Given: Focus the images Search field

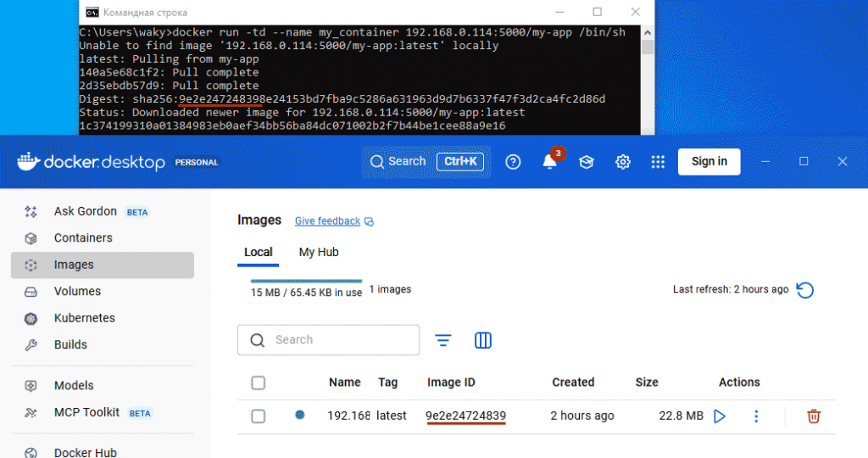Looking at the screenshot, I should point(339,340).
